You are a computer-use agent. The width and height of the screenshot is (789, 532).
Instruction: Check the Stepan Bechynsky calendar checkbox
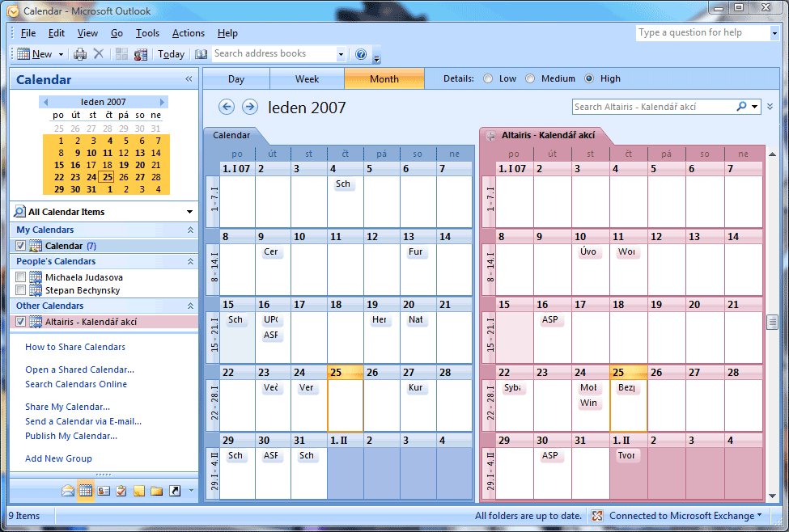click(x=20, y=290)
